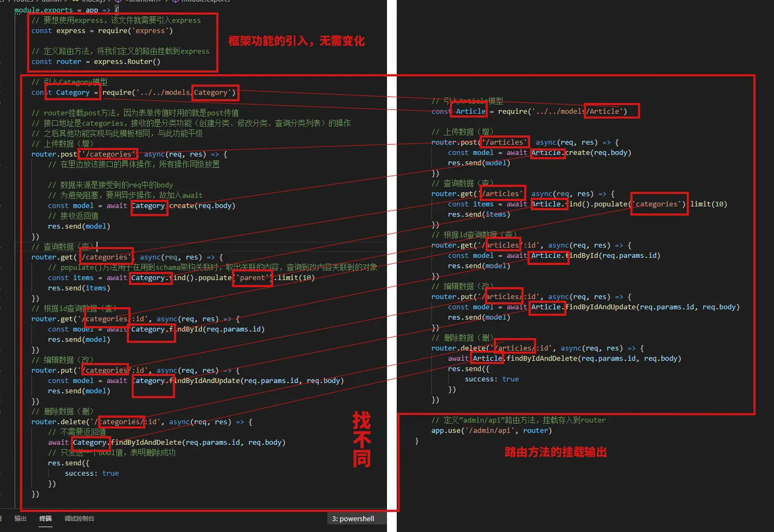
Task: Click the app.use('/admin/api', router) line
Action: coord(492,430)
